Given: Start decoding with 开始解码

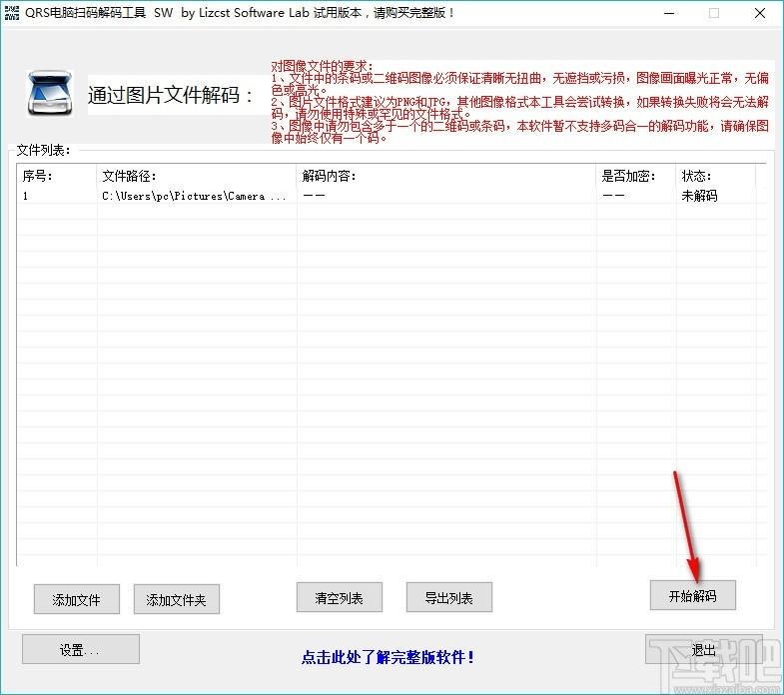Looking at the screenshot, I should pos(692,595).
